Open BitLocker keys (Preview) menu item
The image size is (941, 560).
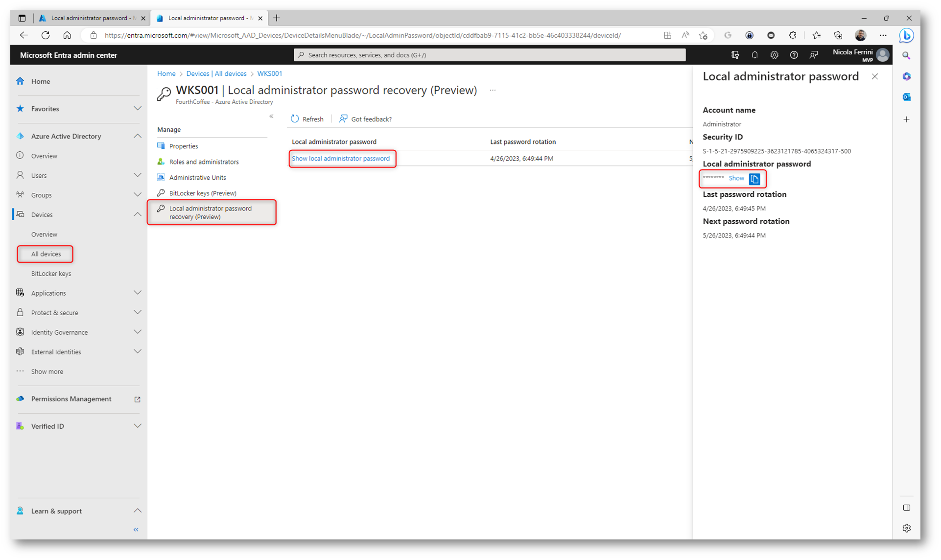click(202, 193)
